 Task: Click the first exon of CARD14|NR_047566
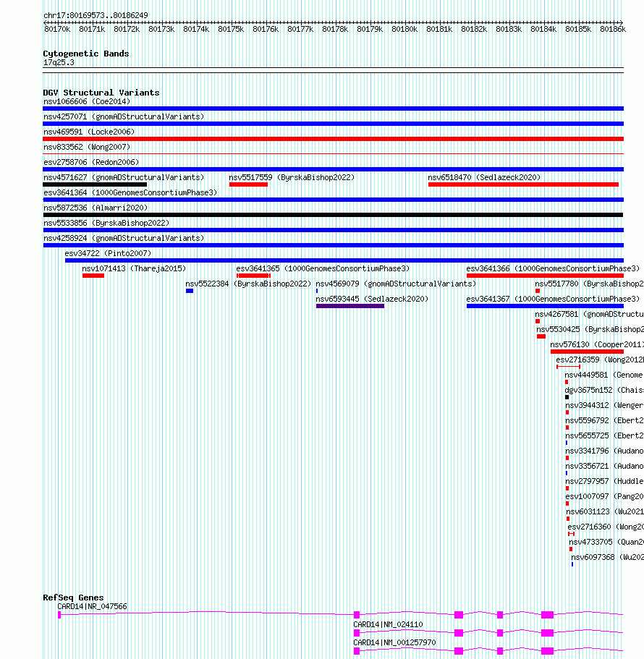59,615
